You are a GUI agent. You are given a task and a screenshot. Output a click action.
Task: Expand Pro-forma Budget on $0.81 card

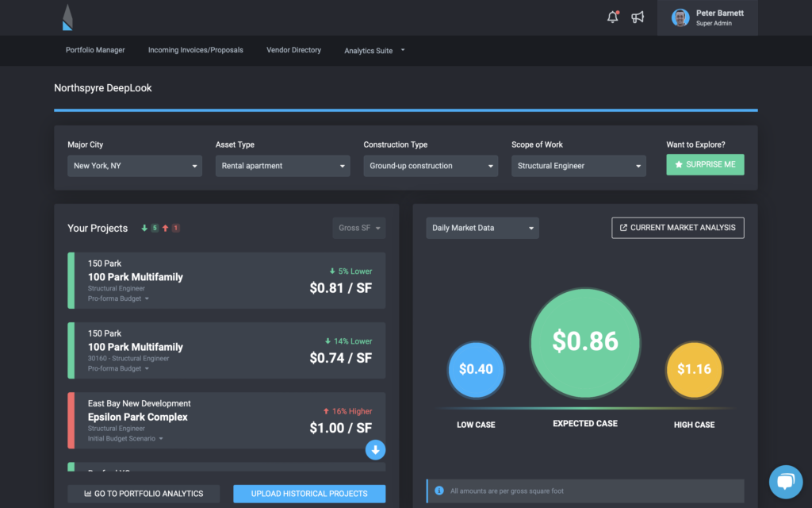point(118,298)
